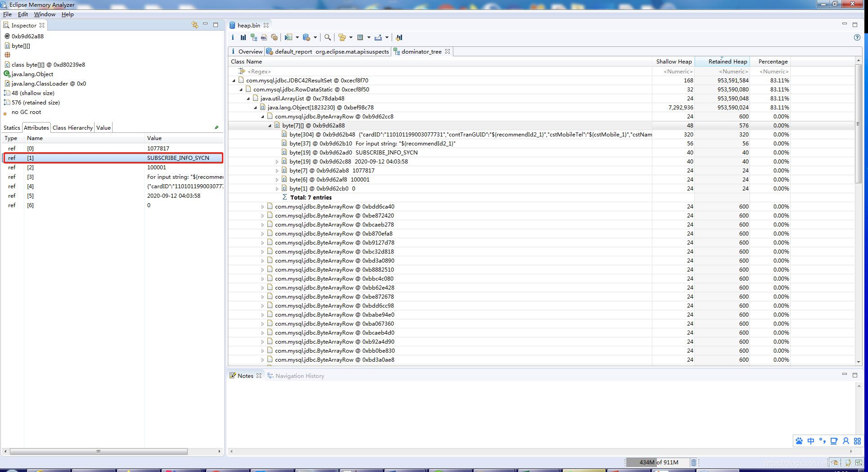868x472 pixels.
Task: Open the Query Browser icon
Action: pyautogui.click(x=307, y=37)
